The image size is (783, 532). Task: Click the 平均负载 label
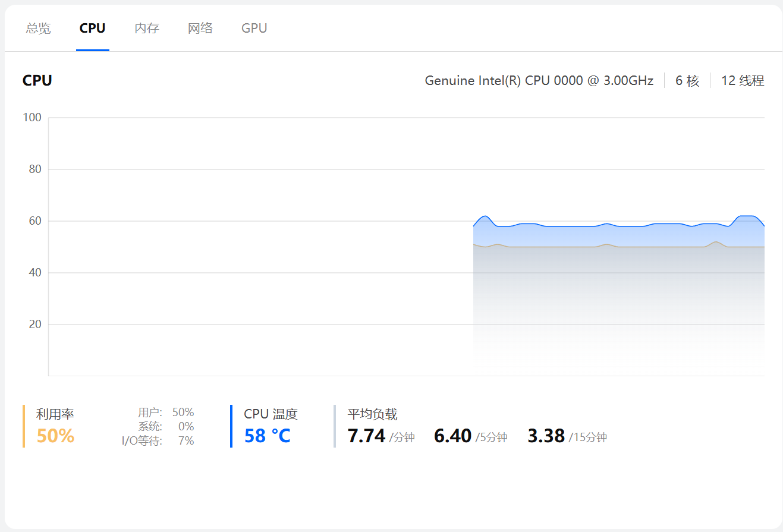[x=373, y=414]
